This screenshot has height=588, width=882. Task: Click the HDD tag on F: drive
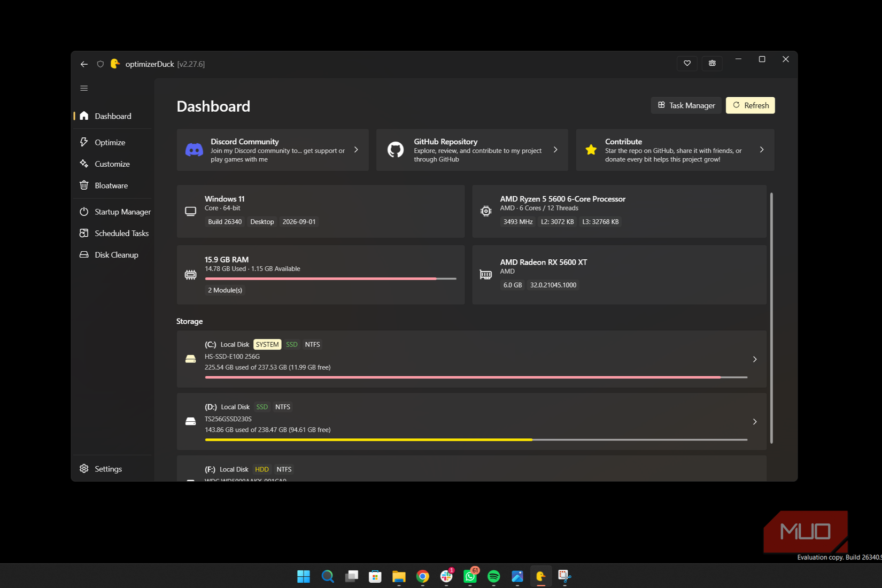[x=262, y=469]
